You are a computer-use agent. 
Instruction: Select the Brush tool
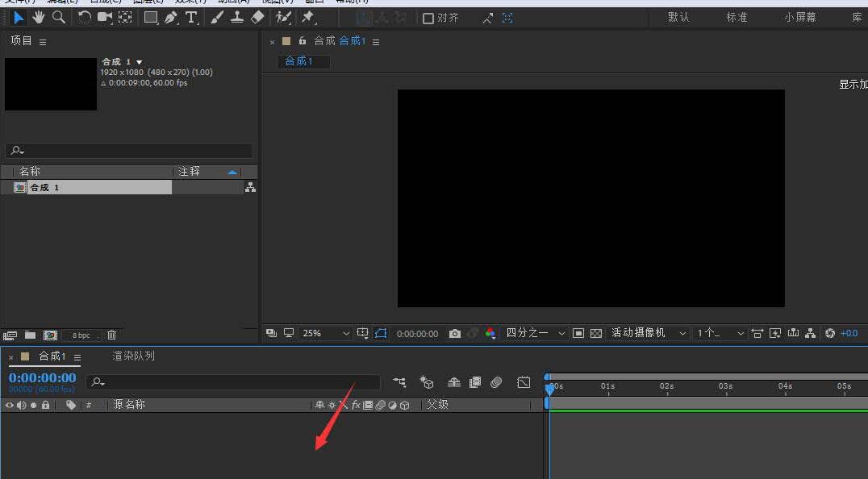pyautogui.click(x=216, y=18)
